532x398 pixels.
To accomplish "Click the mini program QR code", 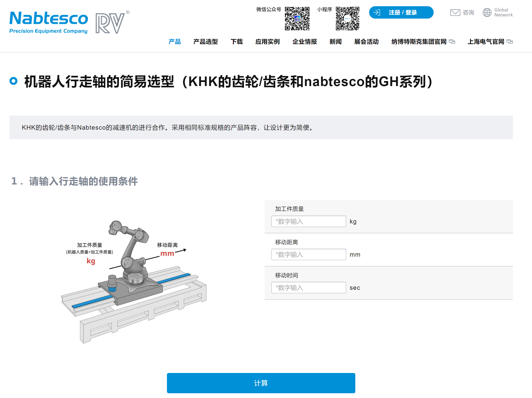I will (x=347, y=19).
